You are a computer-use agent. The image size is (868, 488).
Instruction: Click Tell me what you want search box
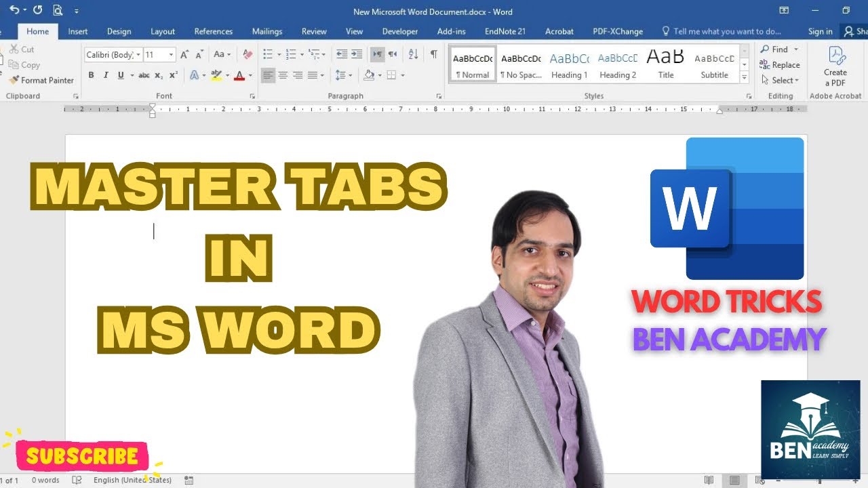[722, 31]
